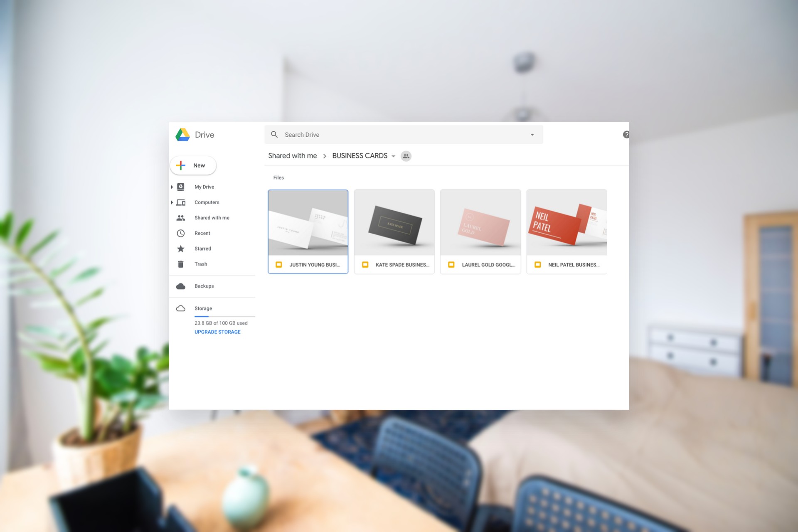Open Recent files section
798x532 pixels.
click(x=202, y=233)
